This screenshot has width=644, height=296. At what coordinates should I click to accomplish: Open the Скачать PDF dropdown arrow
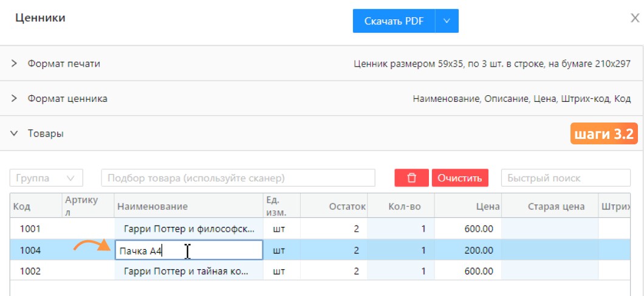click(447, 21)
